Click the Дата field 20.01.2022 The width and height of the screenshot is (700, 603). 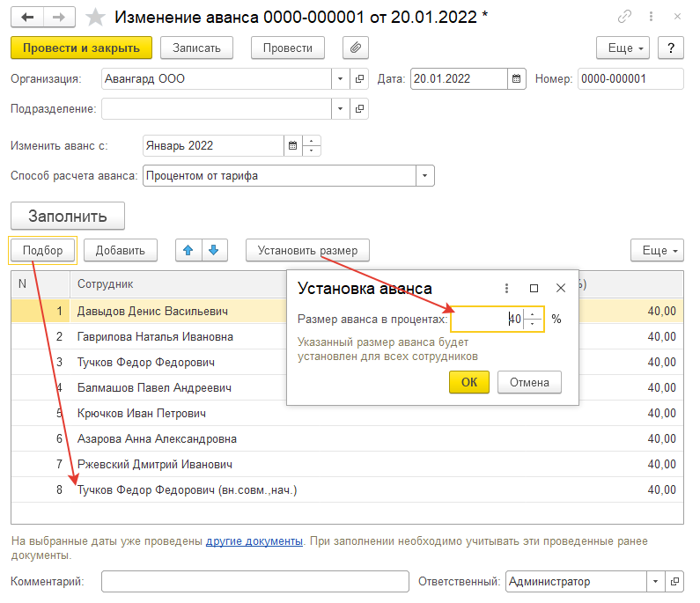(459, 79)
